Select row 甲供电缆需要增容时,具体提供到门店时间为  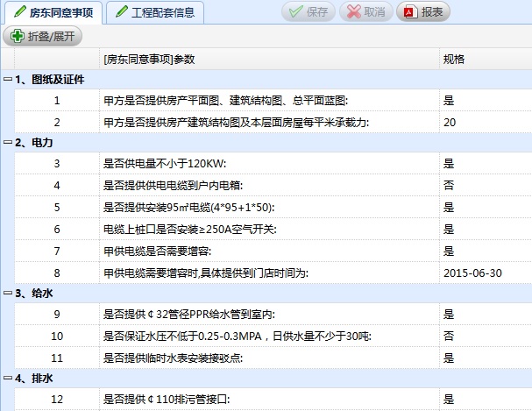click(x=273, y=273)
